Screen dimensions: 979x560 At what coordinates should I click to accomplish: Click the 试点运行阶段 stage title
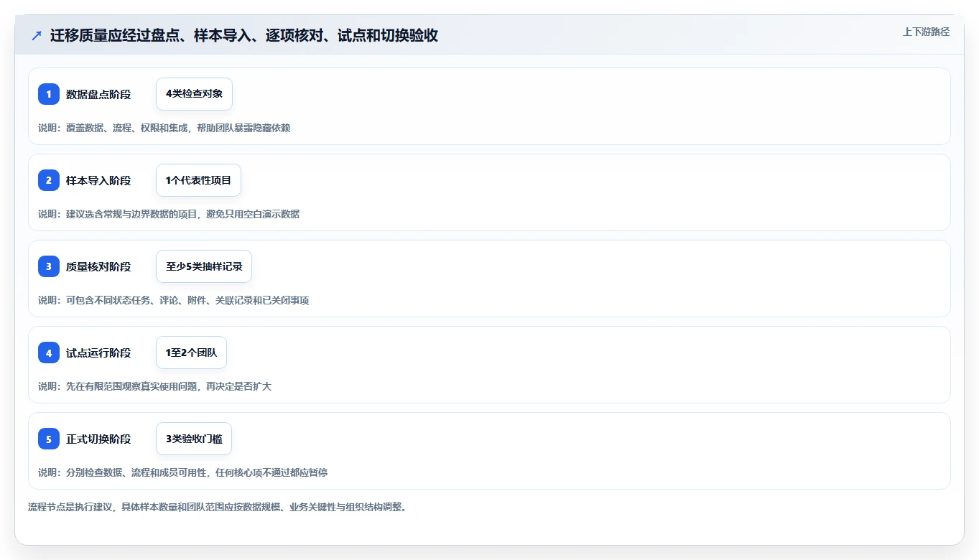(98, 353)
